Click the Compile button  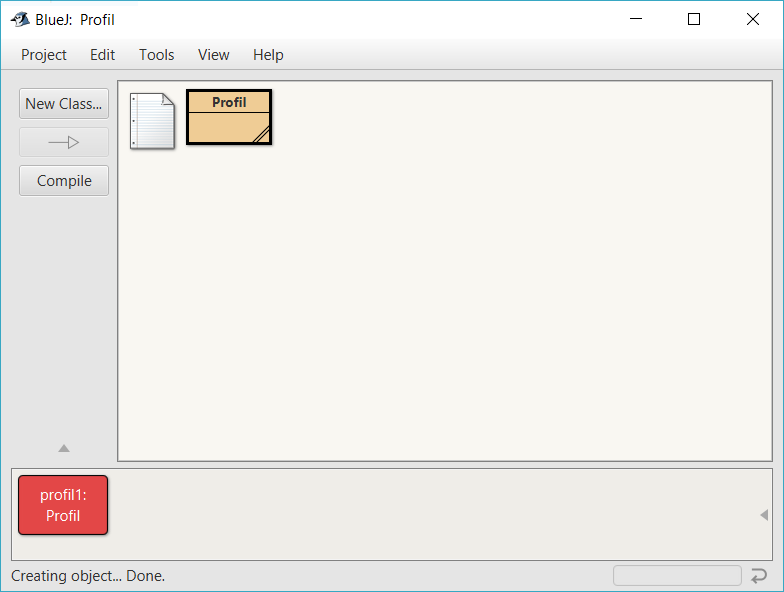(64, 180)
